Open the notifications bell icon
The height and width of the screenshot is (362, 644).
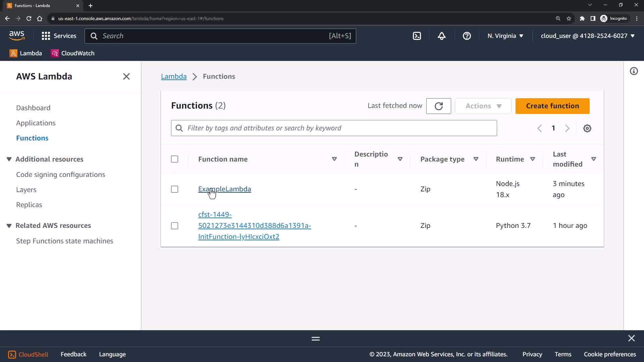tap(441, 36)
